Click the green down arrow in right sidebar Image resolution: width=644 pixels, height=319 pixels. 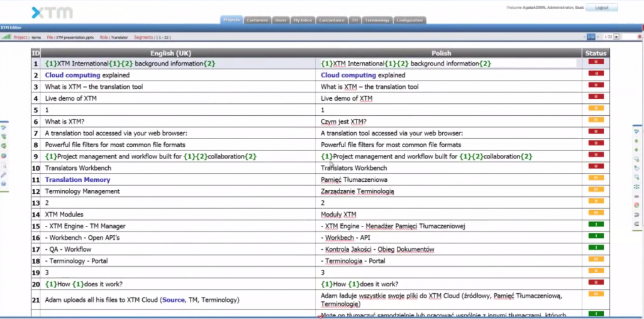tap(636, 150)
